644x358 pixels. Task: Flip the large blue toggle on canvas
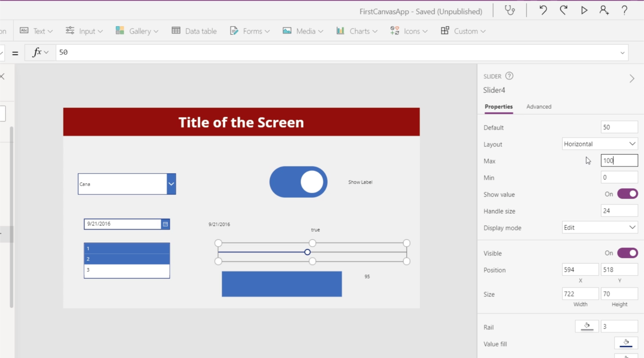pos(298,182)
